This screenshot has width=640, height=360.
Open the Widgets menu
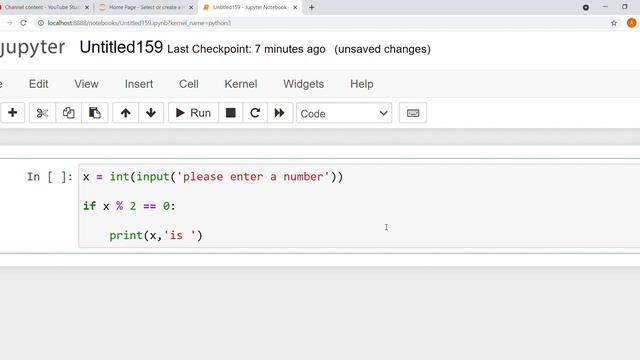click(304, 84)
